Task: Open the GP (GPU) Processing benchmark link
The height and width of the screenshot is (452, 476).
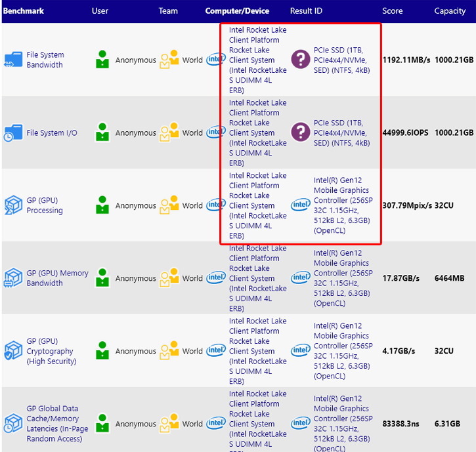Action: [x=45, y=205]
